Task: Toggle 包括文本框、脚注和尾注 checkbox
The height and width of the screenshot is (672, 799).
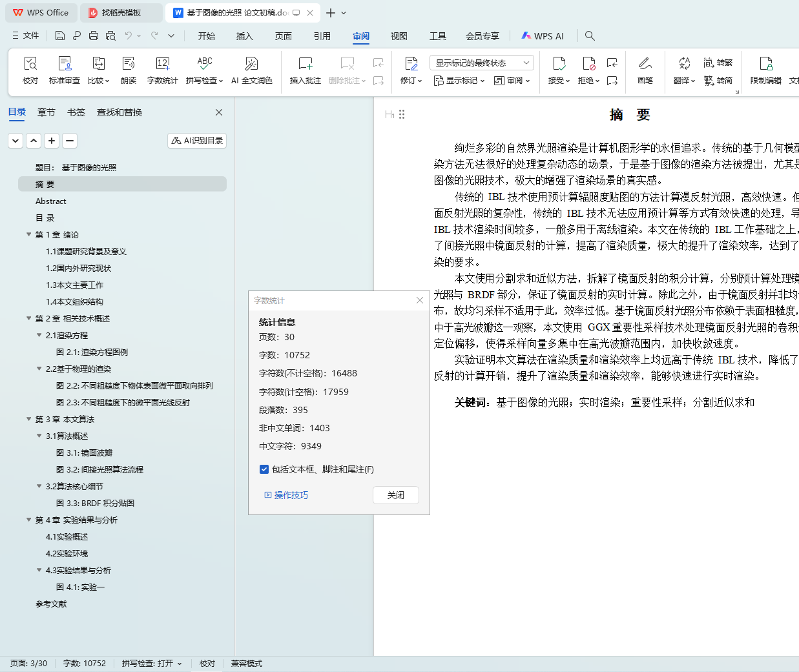Action: (264, 469)
